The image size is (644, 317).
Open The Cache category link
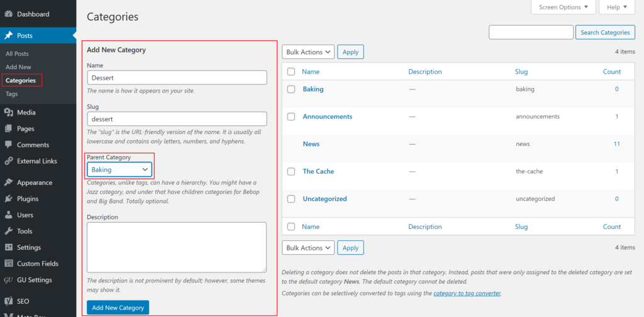tap(318, 172)
